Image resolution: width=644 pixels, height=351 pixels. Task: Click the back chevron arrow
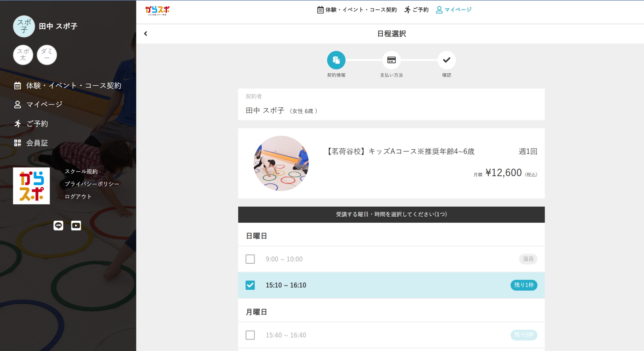coord(146,34)
